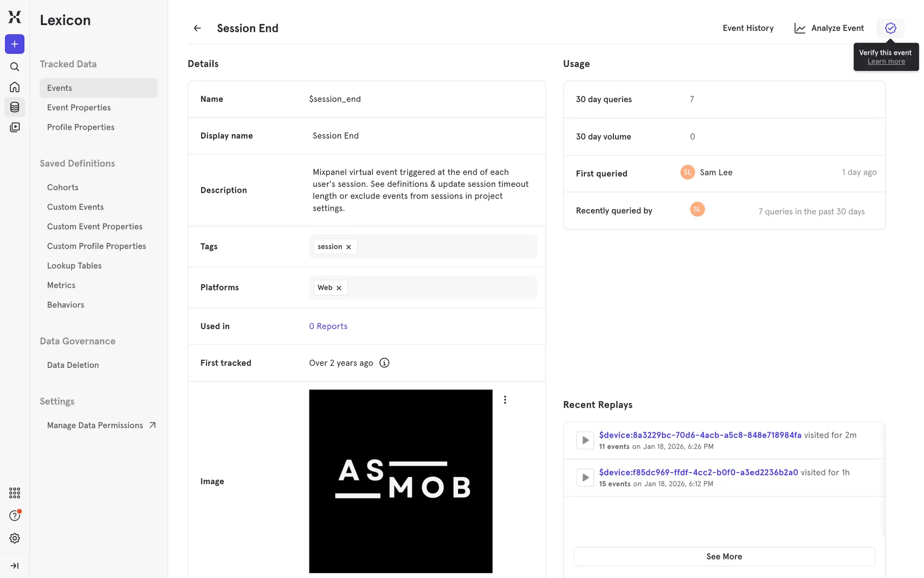Show First tracked info tooltip icon
Image resolution: width=924 pixels, height=578 pixels.
(x=384, y=363)
